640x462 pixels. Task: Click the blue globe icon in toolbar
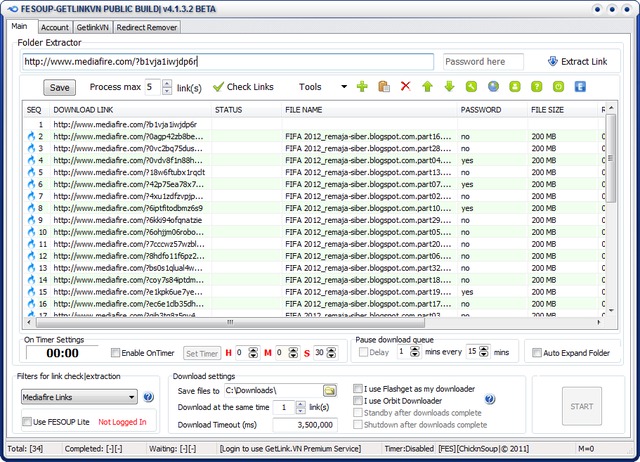[x=493, y=87]
